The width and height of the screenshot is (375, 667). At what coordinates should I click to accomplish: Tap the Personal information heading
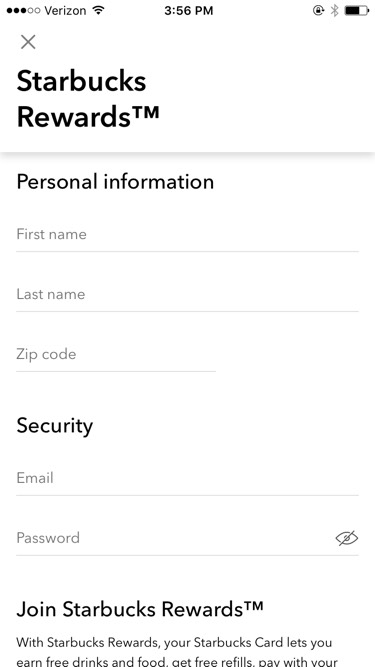tap(115, 182)
